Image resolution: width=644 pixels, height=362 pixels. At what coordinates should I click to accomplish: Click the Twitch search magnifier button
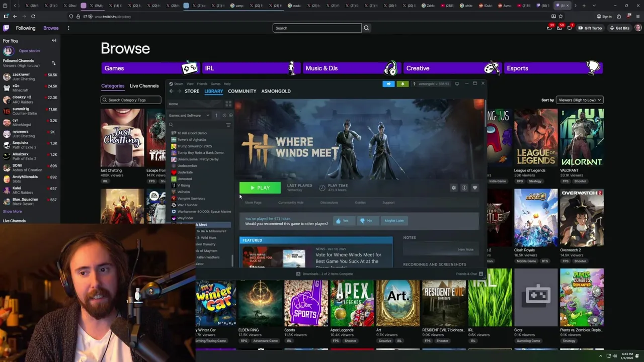click(366, 28)
